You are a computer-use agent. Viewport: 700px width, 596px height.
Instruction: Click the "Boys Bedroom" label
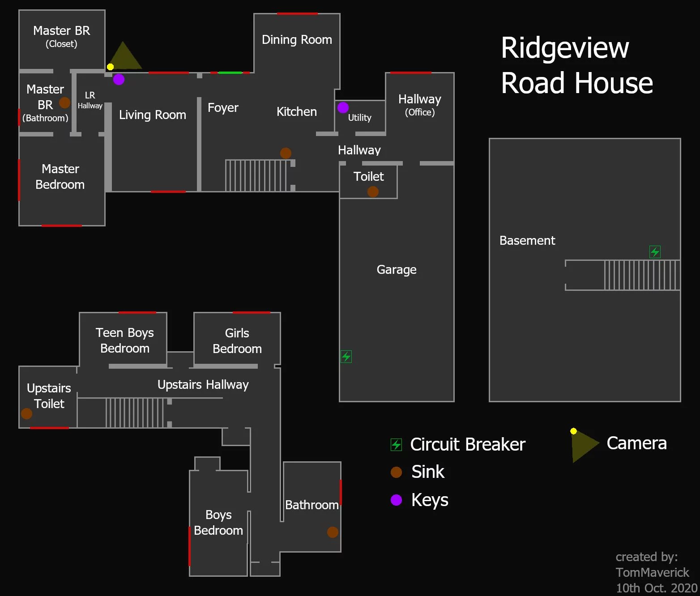click(x=218, y=523)
